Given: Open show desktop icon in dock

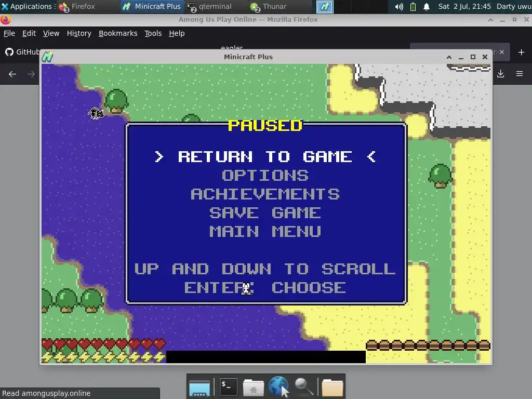Looking at the screenshot, I should [199, 387].
